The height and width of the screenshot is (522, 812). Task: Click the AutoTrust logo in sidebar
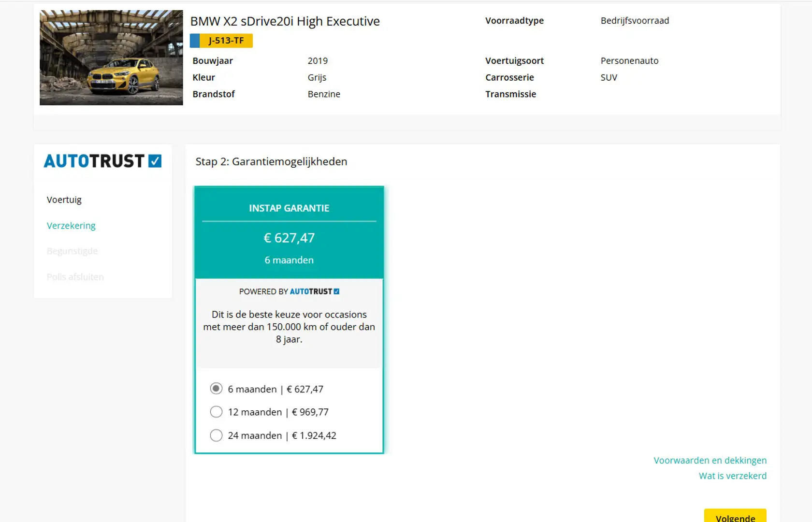pos(102,161)
